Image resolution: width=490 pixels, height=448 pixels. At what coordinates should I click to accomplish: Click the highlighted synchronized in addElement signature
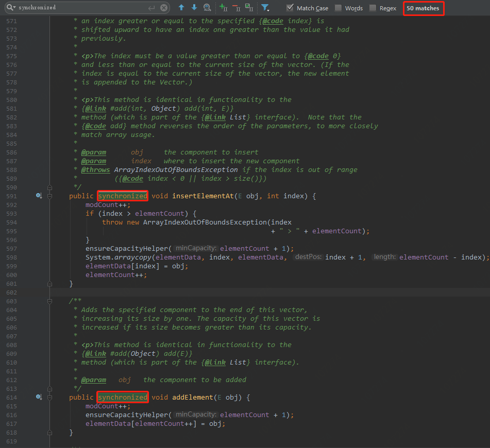click(123, 397)
